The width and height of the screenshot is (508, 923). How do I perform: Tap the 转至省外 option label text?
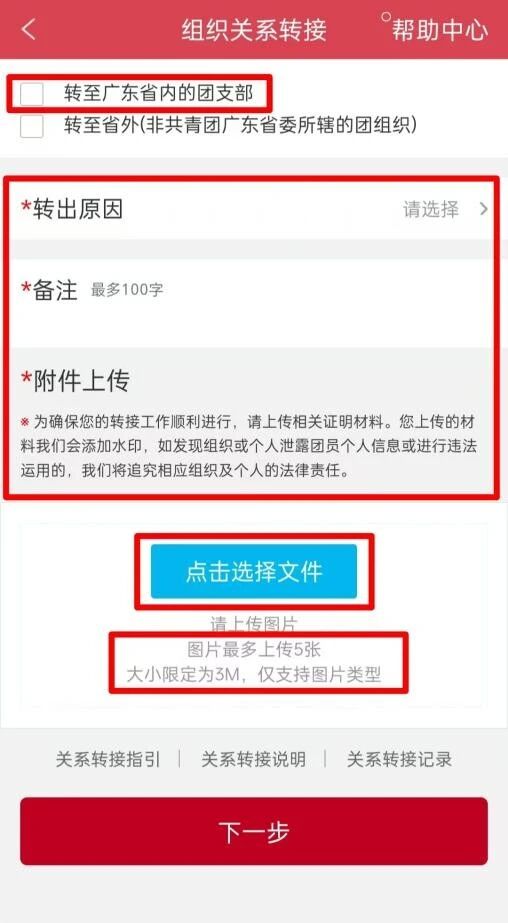(x=240, y=125)
